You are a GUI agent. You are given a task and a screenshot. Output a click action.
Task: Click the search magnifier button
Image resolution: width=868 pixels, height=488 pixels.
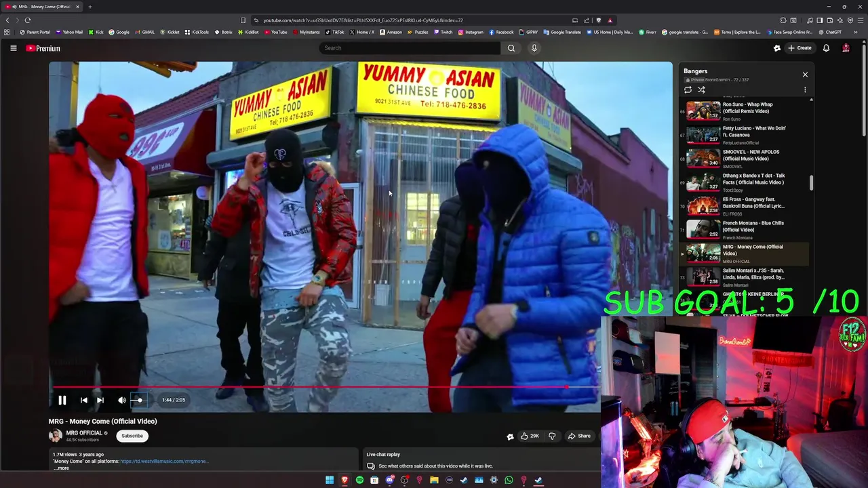point(511,48)
